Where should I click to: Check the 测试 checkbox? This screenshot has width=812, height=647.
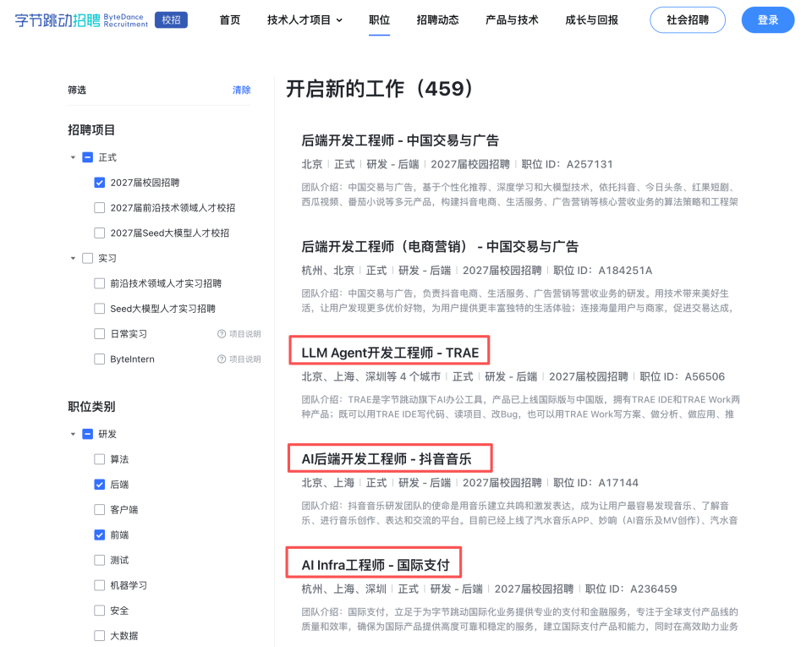(100, 560)
